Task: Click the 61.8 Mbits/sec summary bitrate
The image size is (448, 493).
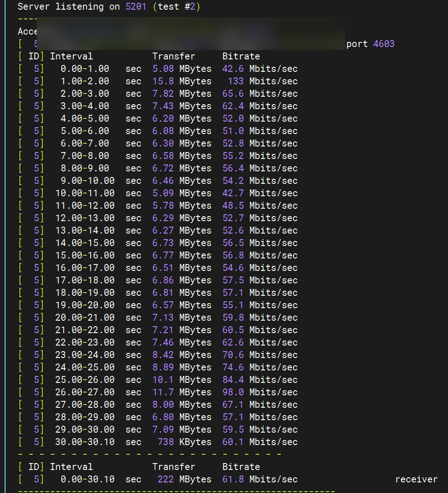Action: (260, 479)
